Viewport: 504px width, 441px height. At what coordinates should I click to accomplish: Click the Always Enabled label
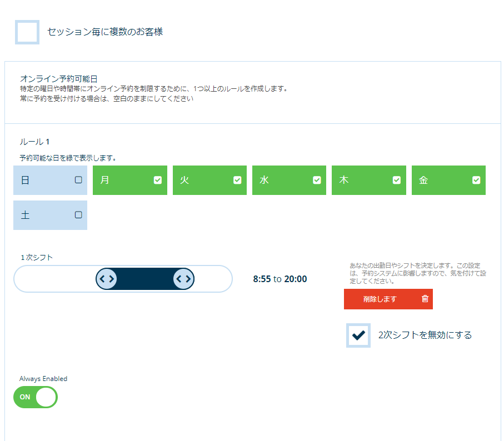(43, 379)
